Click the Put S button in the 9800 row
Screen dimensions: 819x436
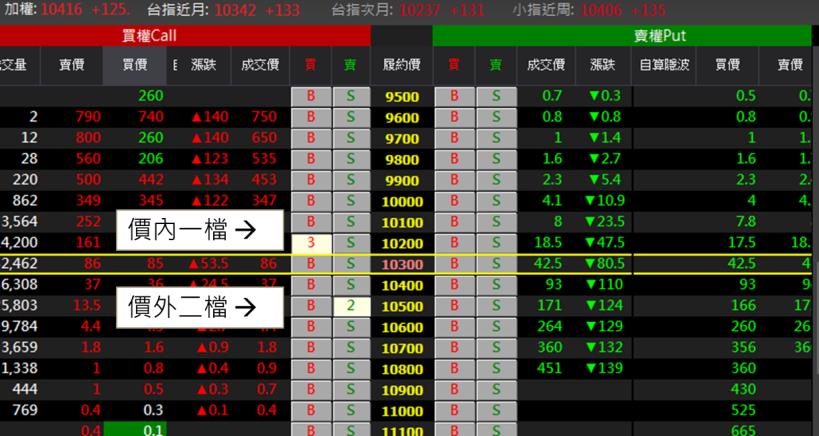pyautogui.click(x=496, y=159)
